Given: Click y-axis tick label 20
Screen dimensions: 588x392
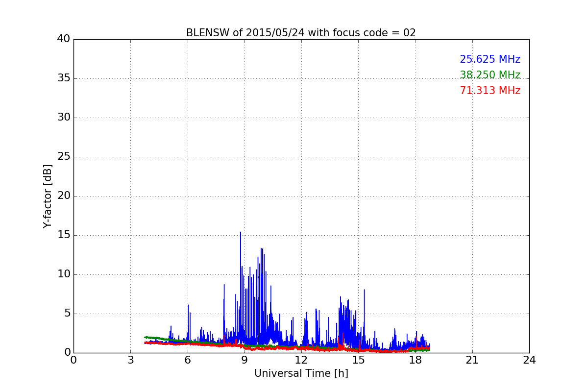Looking at the screenshot, I should click(64, 196).
